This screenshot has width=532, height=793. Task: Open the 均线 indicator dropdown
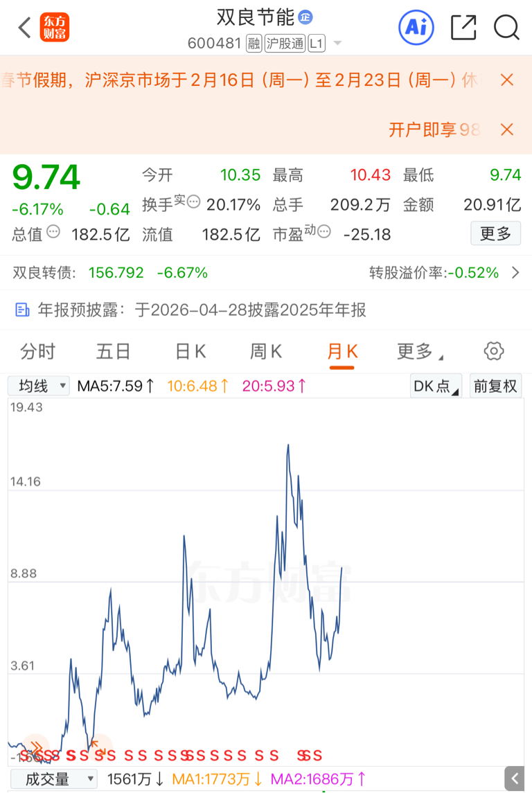[x=38, y=386]
